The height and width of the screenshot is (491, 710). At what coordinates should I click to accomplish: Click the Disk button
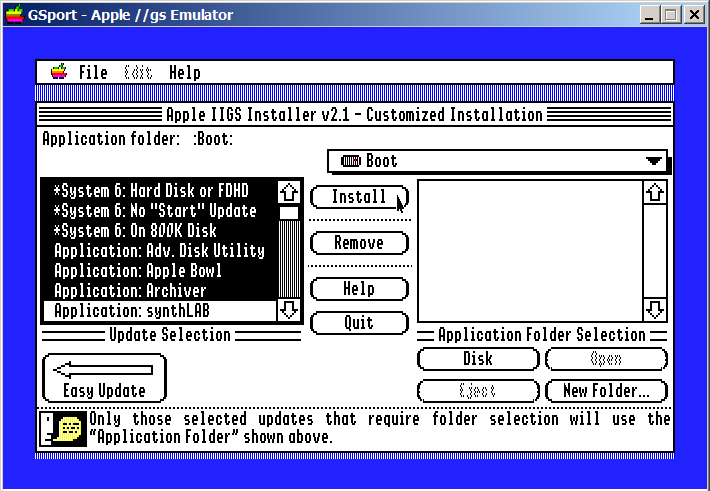478,360
